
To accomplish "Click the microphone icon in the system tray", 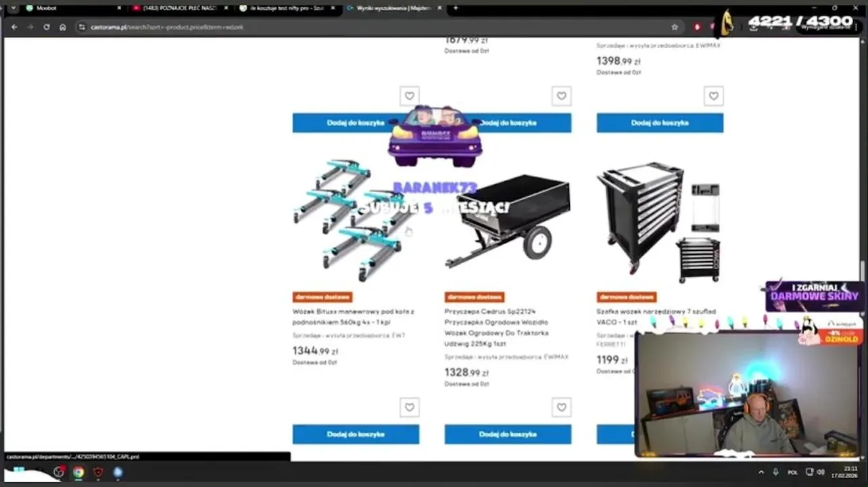I will tap(776, 472).
